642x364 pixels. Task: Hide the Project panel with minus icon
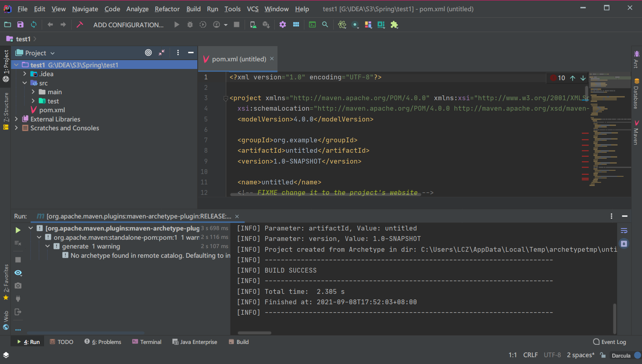pos(191,53)
